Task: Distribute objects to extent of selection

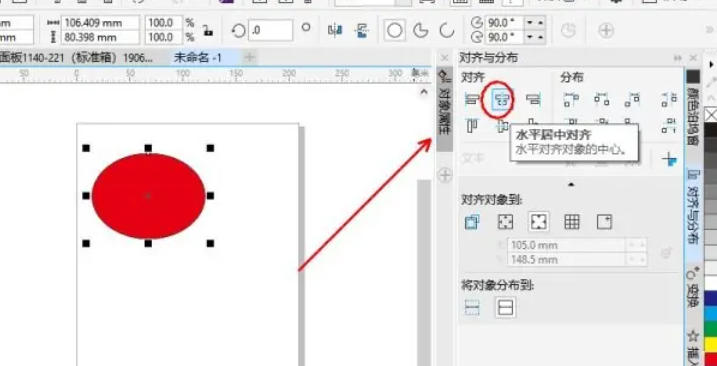Action: point(472,307)
